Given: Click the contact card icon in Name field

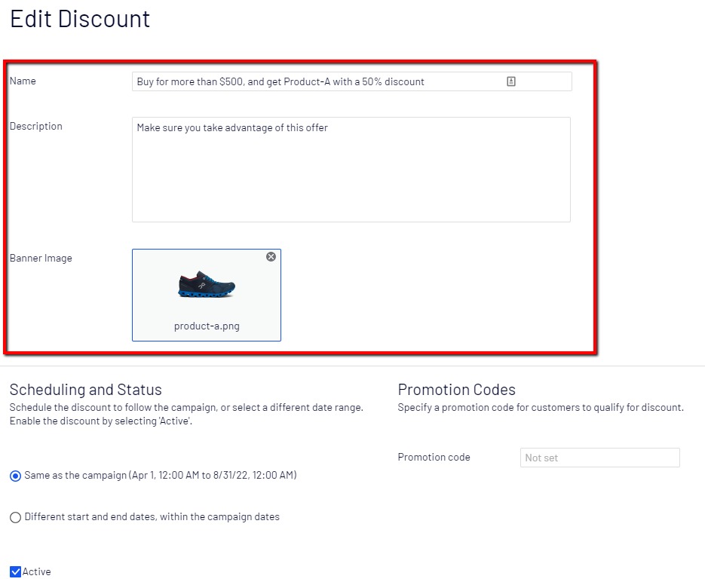Looking at the screenshot, I should tap(511, 81).
